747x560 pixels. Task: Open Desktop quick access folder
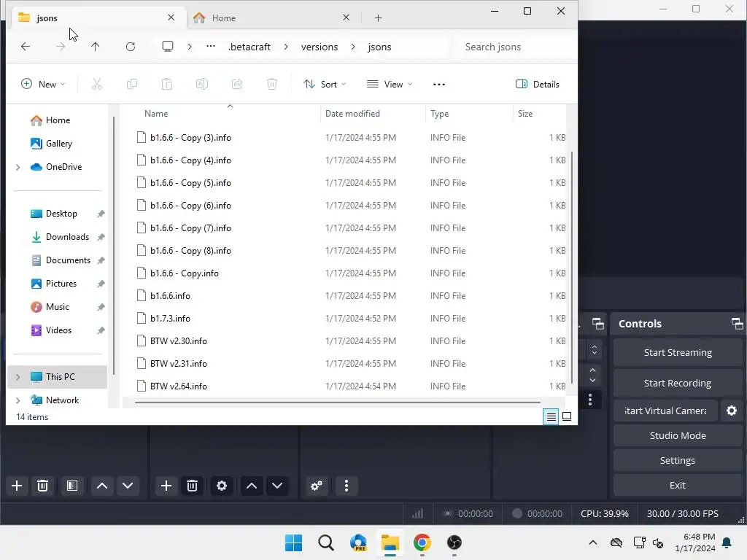click(x=61, y=214)
